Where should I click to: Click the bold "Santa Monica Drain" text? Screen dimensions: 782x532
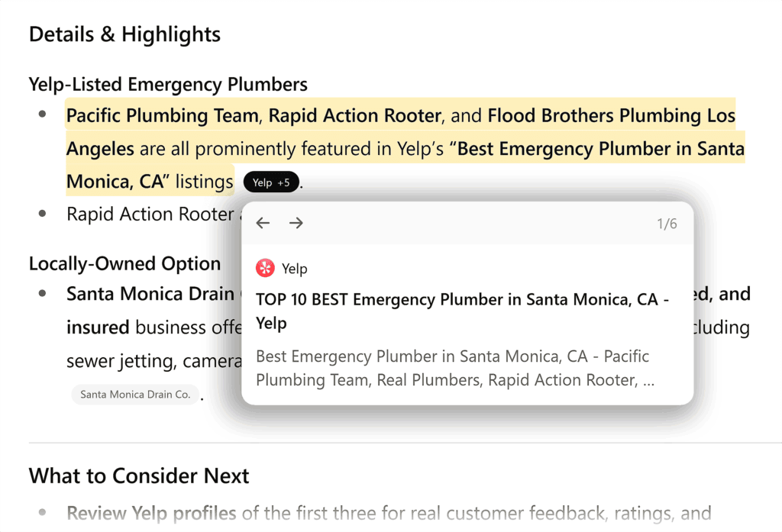(150, 294)
